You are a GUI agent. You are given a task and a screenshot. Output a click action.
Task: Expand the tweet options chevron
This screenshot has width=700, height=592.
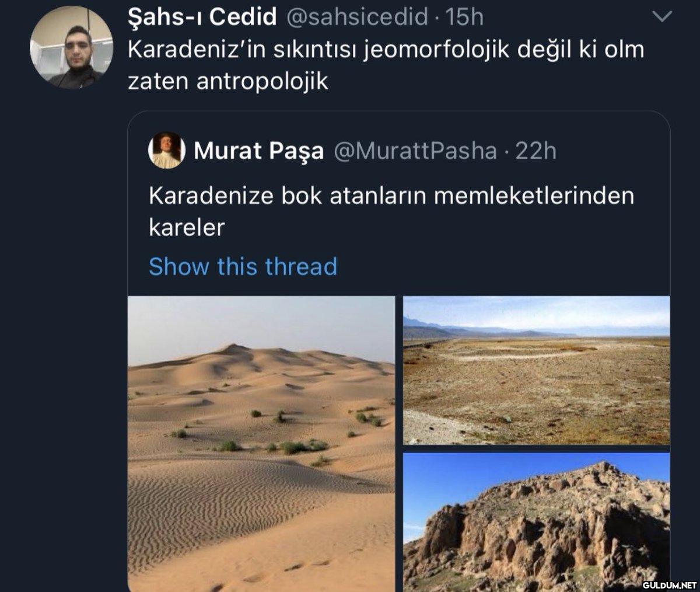tap(662, 17)
